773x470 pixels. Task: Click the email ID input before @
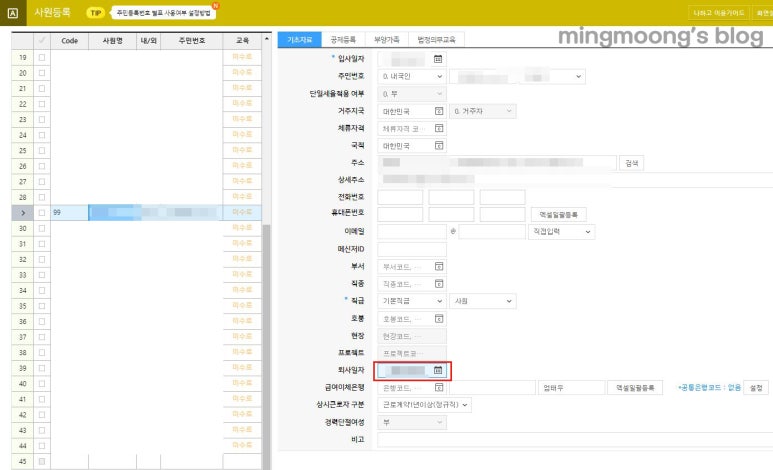(x=412, y=232)
